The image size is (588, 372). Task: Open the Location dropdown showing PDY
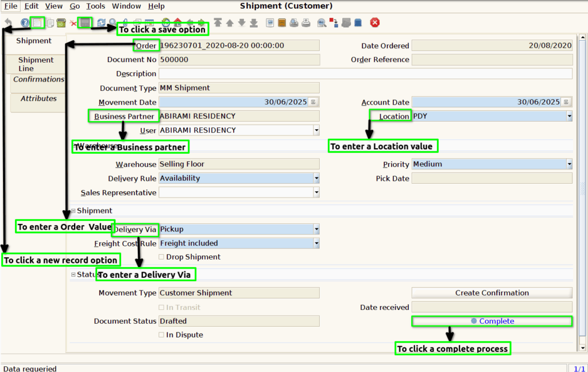click(569, 116)
